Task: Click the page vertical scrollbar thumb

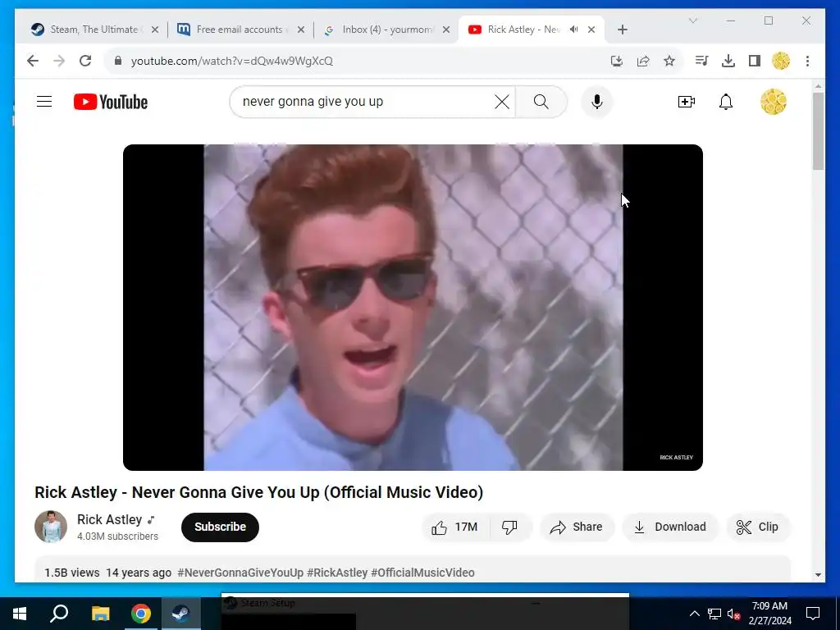Action: click(x=818, y=131)
